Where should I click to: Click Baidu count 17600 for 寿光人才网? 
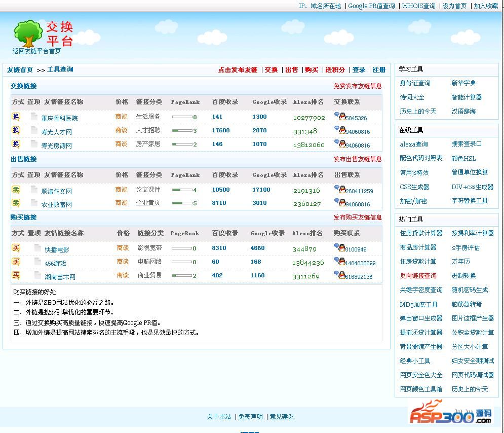221,130
